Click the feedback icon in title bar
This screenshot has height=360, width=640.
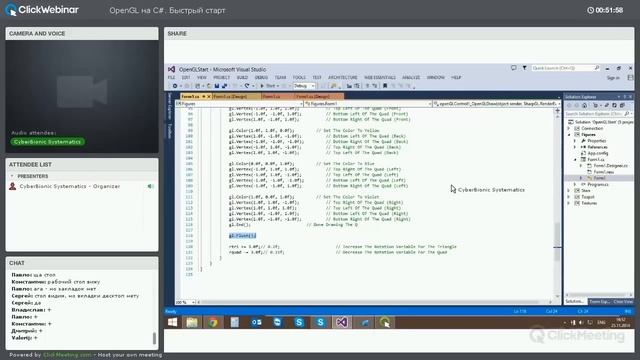(513, 68)
